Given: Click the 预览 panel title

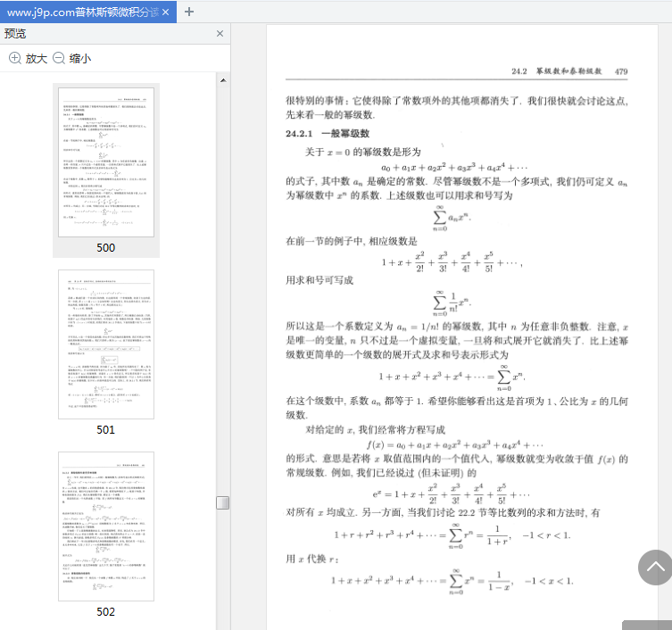Looking at the screenshot, I should click(15, 33).
